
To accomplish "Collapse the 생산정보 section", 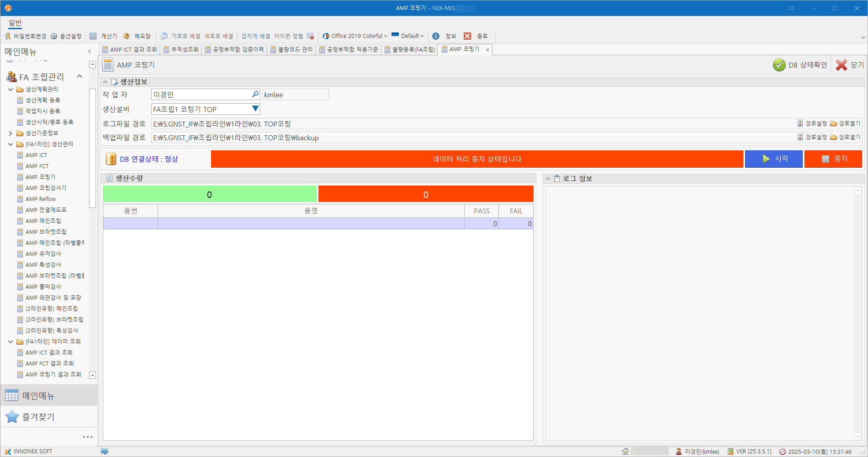I will click(105, 82).
